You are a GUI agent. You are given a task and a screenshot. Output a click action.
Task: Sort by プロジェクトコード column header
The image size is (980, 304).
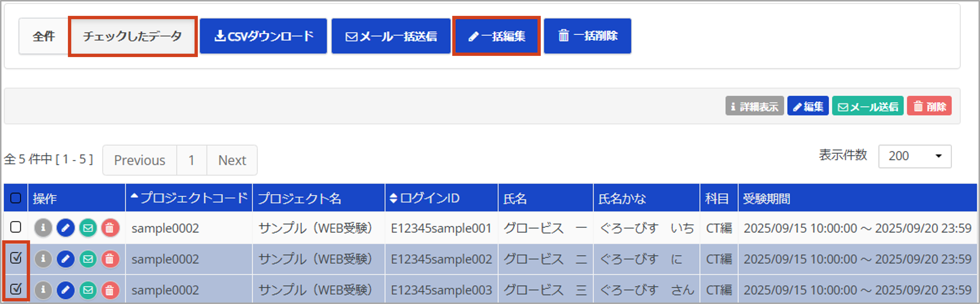[189, 198]
